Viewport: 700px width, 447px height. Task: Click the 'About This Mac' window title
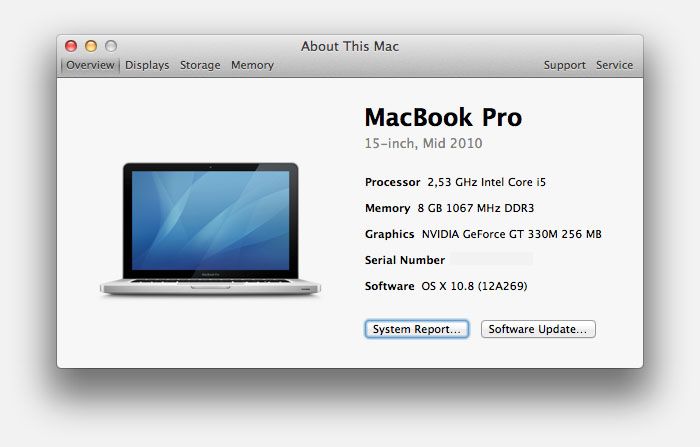[350, 46]
